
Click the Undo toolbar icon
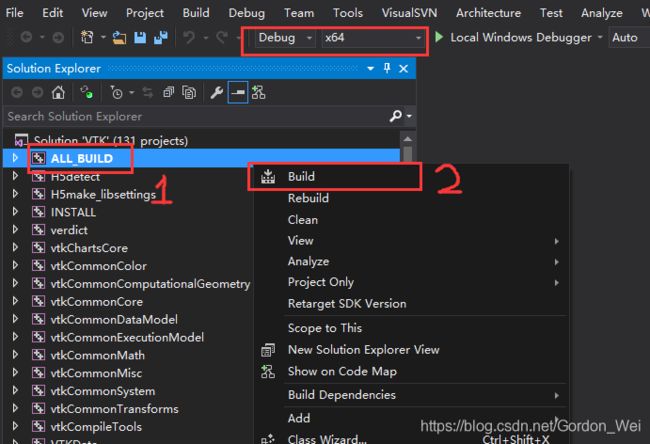(x=189, y=38)
